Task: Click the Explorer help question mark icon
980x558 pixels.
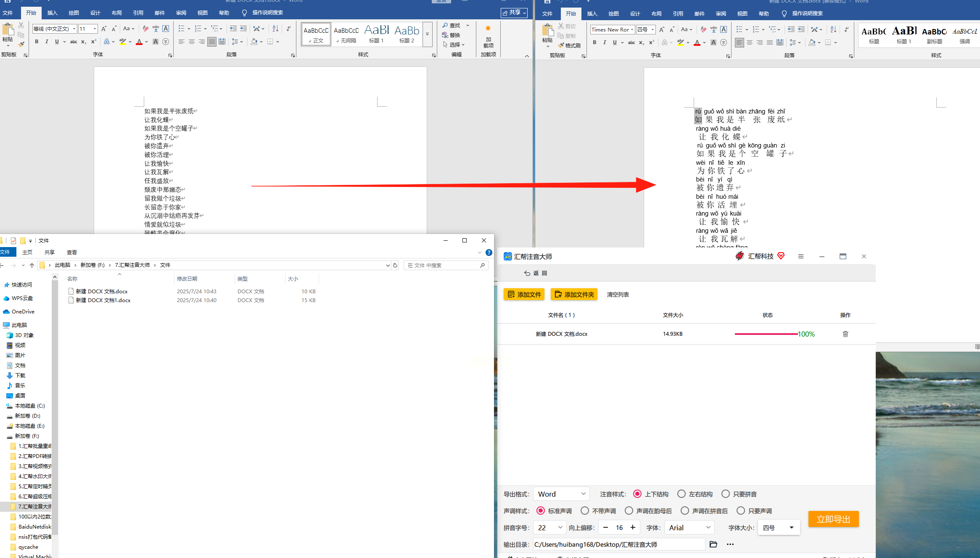Action: tap(489, 253)
